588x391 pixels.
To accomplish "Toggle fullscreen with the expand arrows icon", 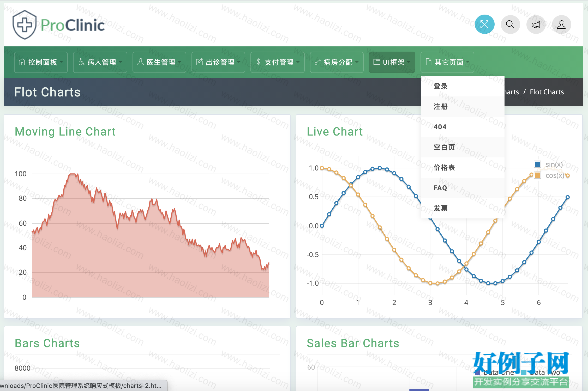I will coord(484,25).
